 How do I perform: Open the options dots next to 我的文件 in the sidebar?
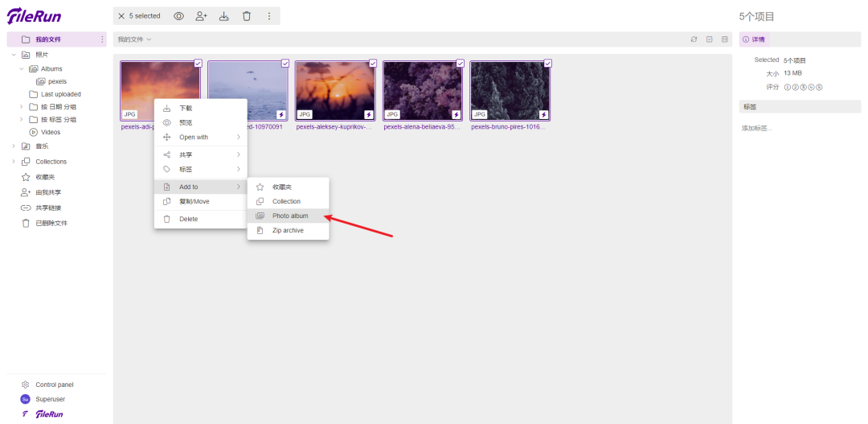(x=102, y=39)
